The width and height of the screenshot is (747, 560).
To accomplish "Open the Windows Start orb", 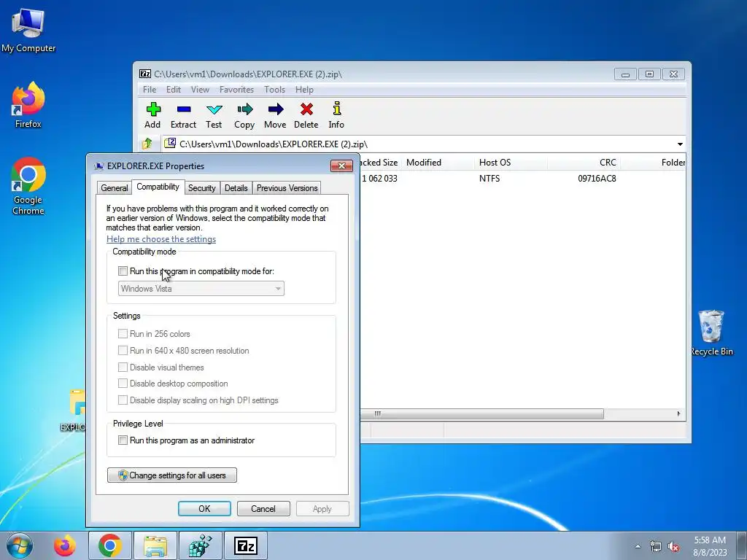I will click(20, 545).
